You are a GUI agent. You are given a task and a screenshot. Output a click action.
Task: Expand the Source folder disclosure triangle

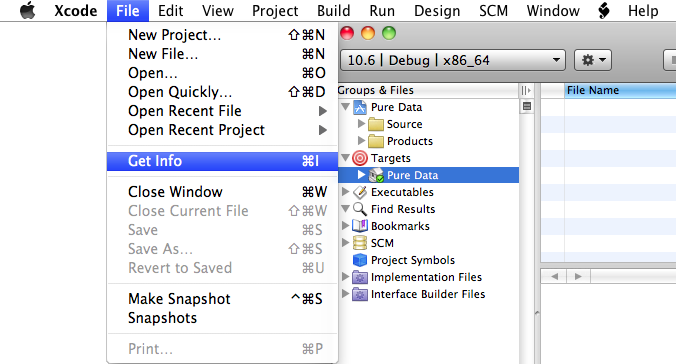point(361,124)
